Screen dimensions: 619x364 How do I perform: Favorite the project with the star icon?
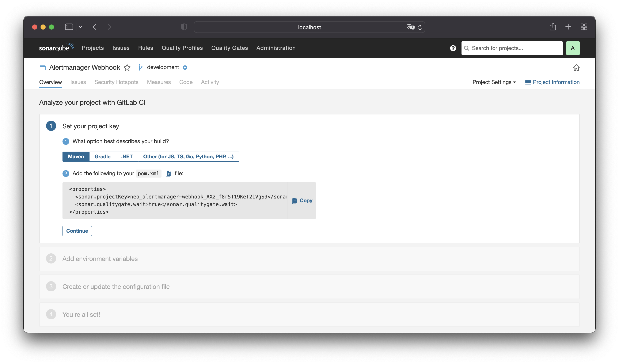click(127, 67)
